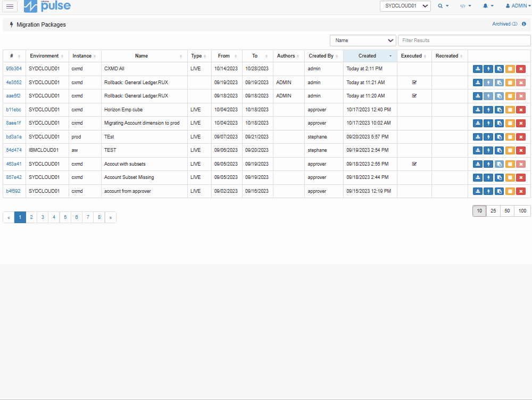Go to pagination page 8

coord(99,217)
